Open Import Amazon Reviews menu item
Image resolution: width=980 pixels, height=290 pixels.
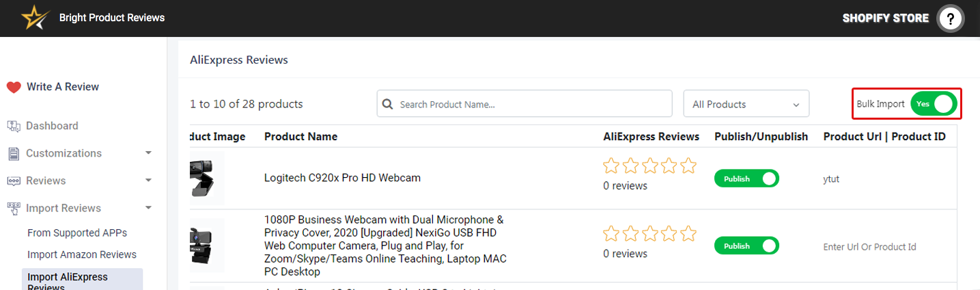82,254
